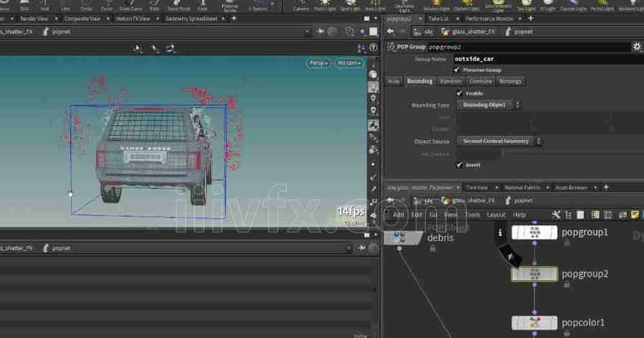
Task: Open parameter gear menu for popgroup2
Action: tap(637, 47)
